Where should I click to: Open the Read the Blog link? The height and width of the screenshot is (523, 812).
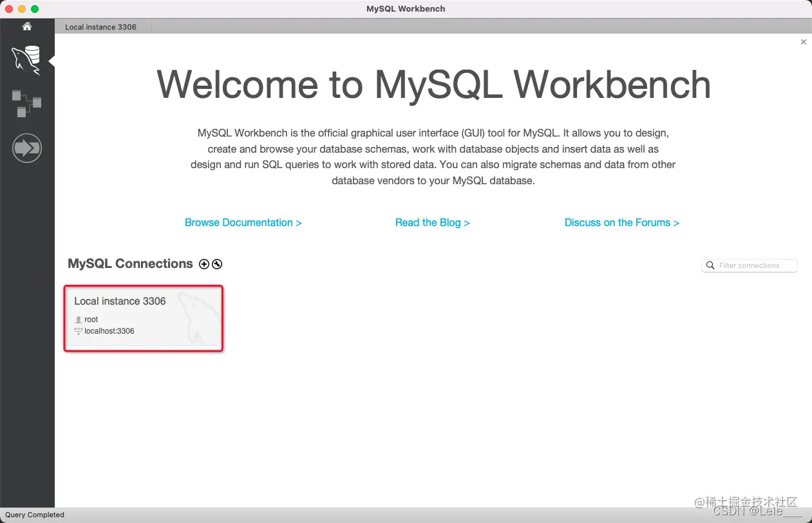tap(433, 222)
